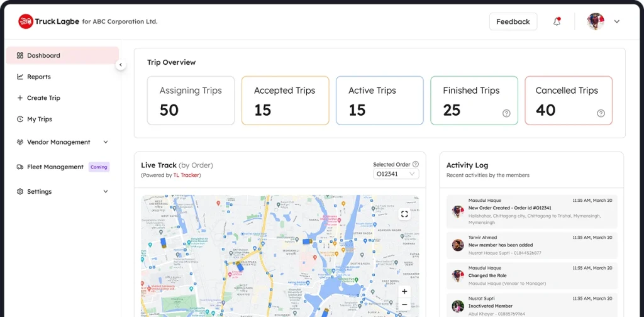Zoom in on the live map
The width and height of the screenshot is (644, 317).
coord(404,291)
